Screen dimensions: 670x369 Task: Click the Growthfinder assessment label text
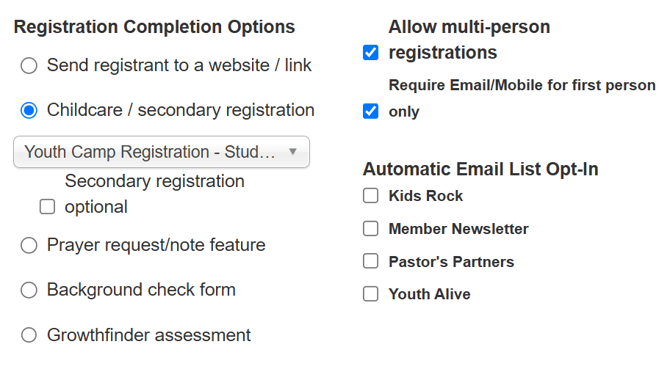click(x=149, y=335)
